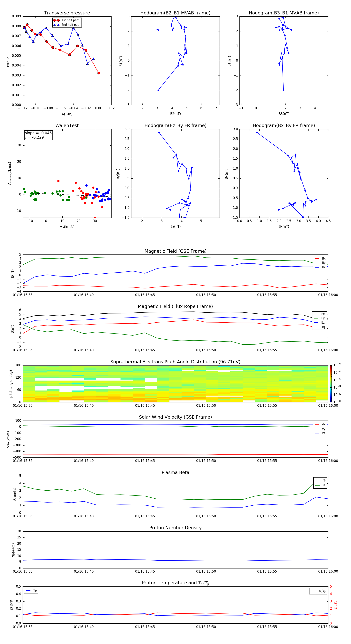Select the β entry in Plasma Beta legend
351x644 pixels.
[x=321, y=485]
